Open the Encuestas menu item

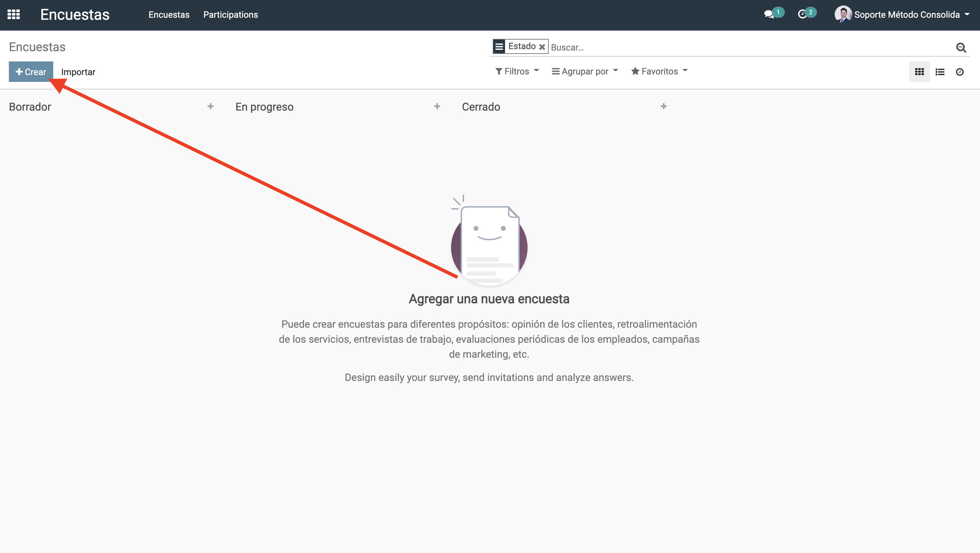(169, 14)
